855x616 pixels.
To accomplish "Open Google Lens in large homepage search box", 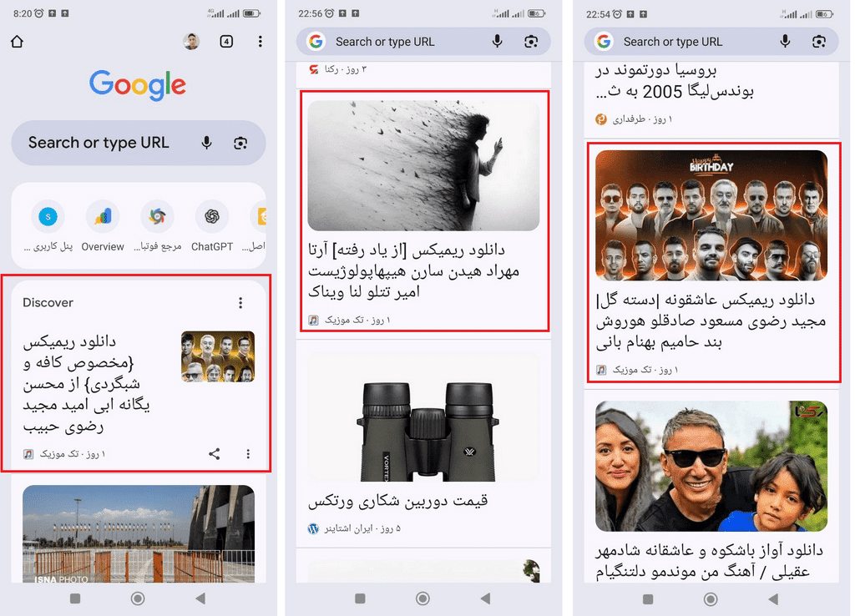I will 240,143.
